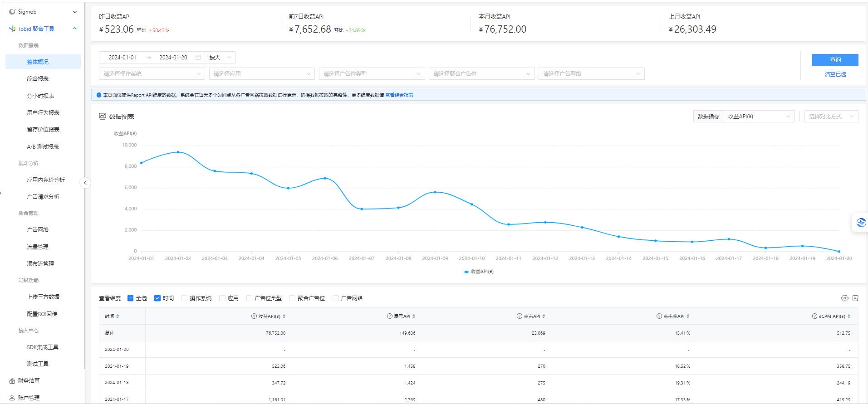Enable the 广告位类型 dimension checkbox
Image resolution: width=868 pixels, height=404 pixels.
tap(249, 298)
